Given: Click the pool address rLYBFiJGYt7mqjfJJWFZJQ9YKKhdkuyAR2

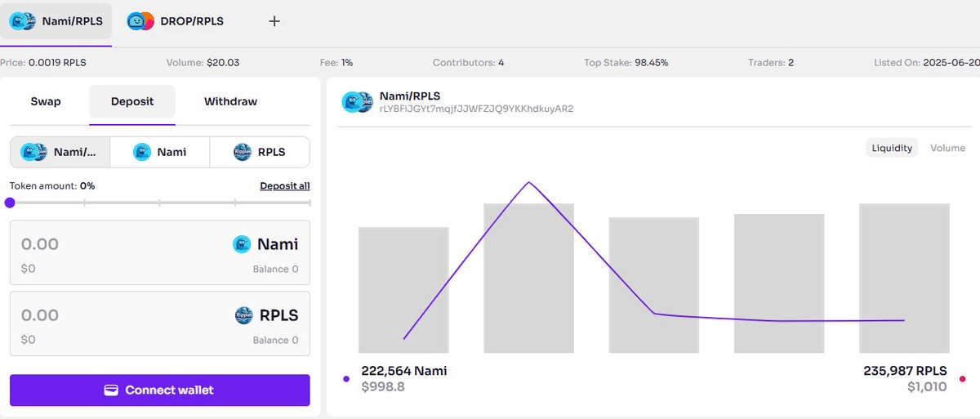Looking at the screenshot, I should click(476, 109).
